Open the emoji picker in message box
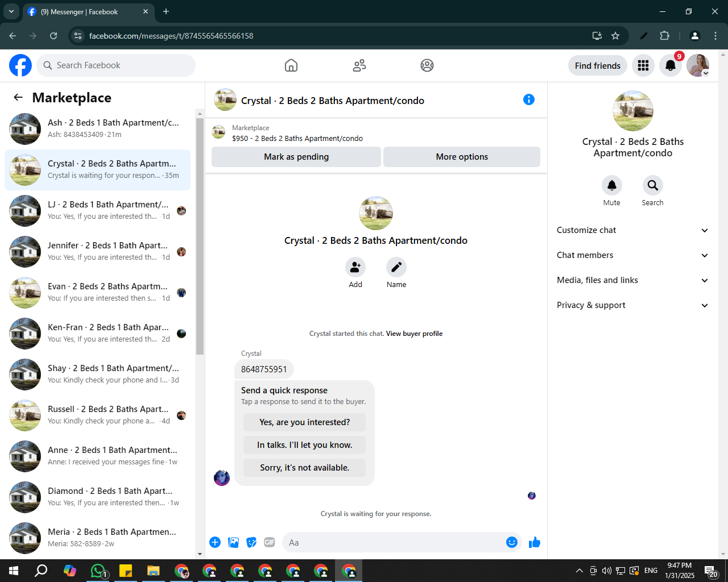This screenshot has height=582, width=728. tap(512, 542)
